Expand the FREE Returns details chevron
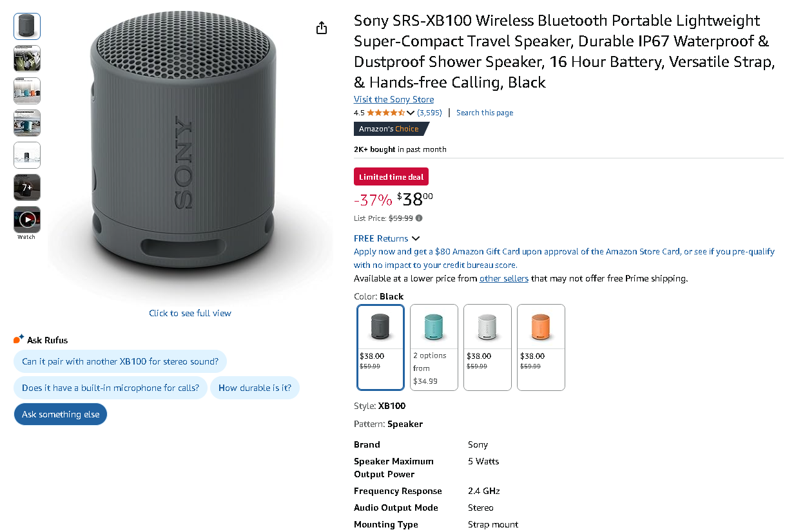The height and width of the screenshot is (532, 787). click(x=417, y=238)
